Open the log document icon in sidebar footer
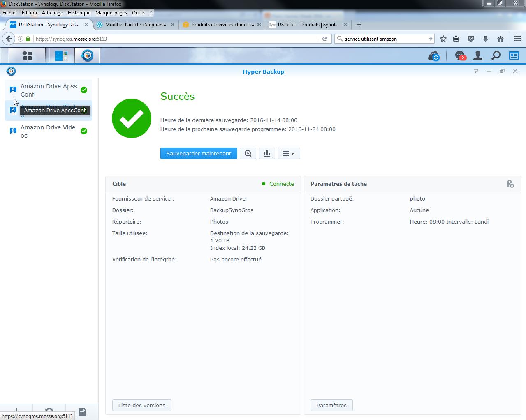Screen dimensions: 526x420 tap(82, 412)
